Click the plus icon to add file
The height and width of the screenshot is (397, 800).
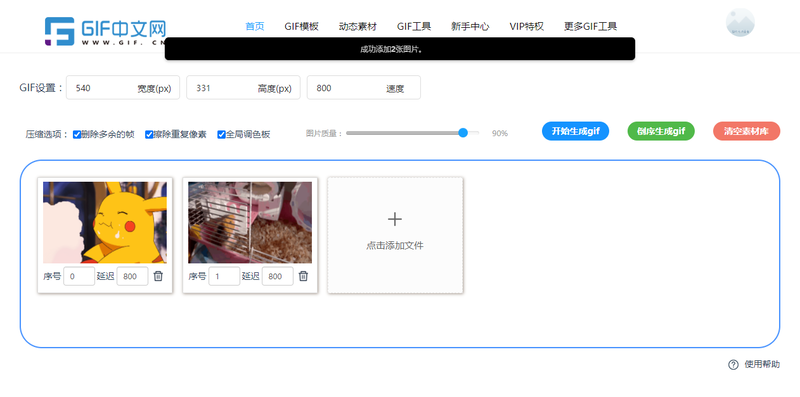point(395,219)
